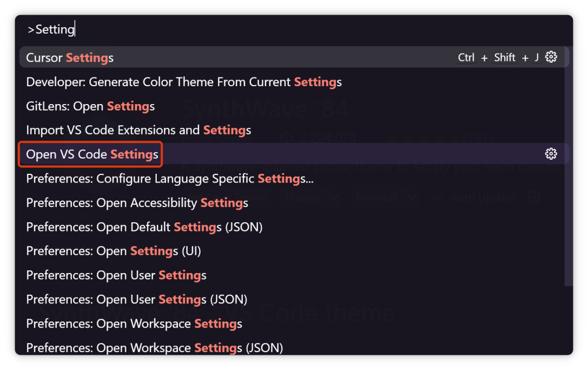This screenshot has height=370, width=588.
Task: Pick Preferences: Open Workspace Settings without JSON
Action: [294, 324]
